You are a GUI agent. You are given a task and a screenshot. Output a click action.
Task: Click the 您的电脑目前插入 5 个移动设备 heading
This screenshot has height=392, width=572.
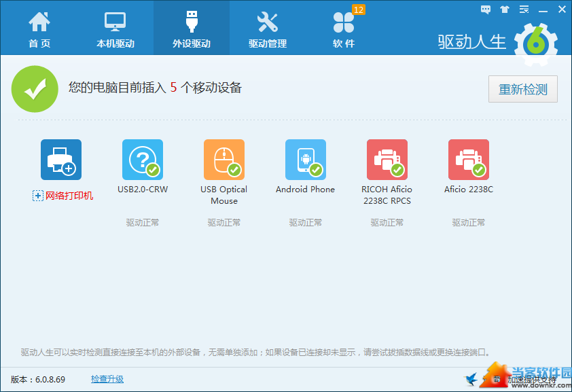click(x=155, y=88)
